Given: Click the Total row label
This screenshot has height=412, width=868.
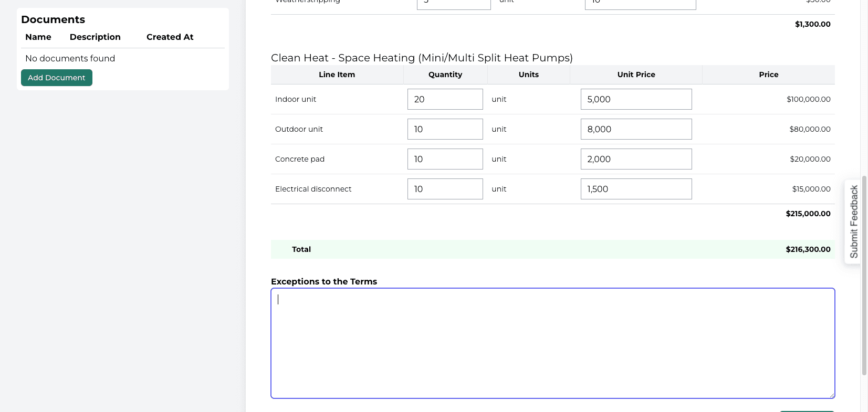Looking at the screenshot, I should tap(301, 249).
